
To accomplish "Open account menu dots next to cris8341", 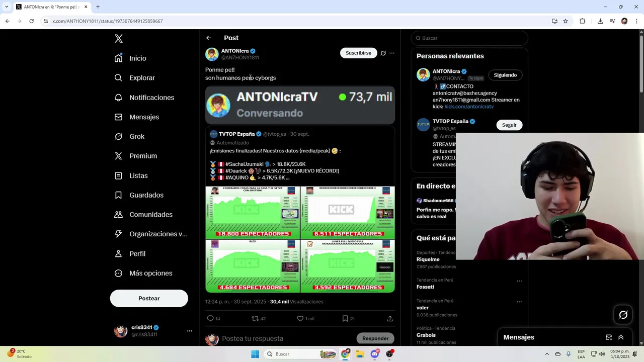I will pyautogui.click(x=190, y=331).
